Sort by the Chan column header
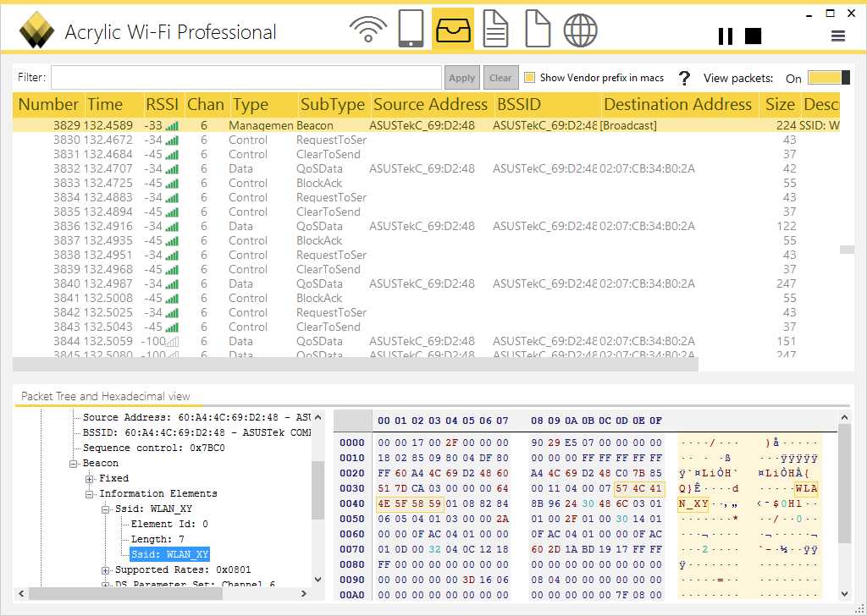Viewport: 867px width, 616px height. click(x=207, y=104)
